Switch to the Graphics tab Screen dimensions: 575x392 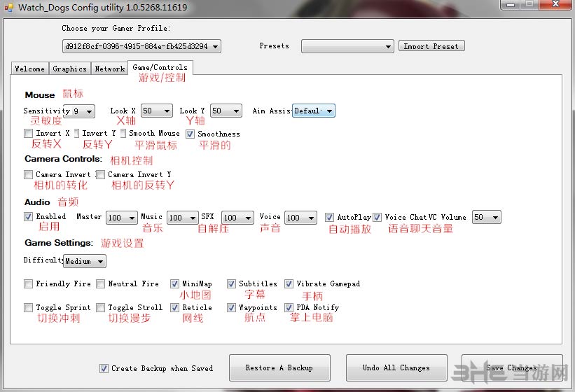[69, 69]
